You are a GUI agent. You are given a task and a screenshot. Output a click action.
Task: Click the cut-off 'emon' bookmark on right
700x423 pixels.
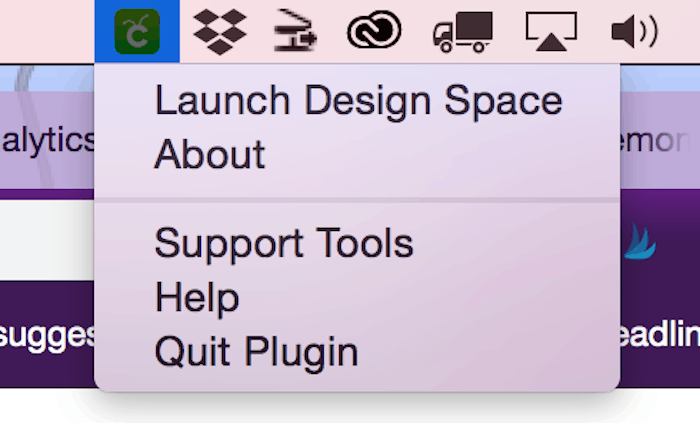click(655, 141)
